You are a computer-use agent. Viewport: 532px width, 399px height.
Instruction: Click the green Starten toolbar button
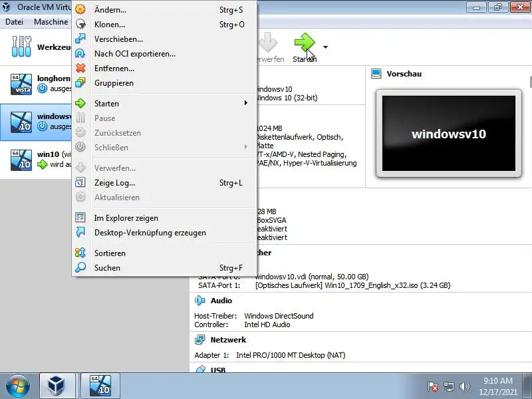(305, 48)
